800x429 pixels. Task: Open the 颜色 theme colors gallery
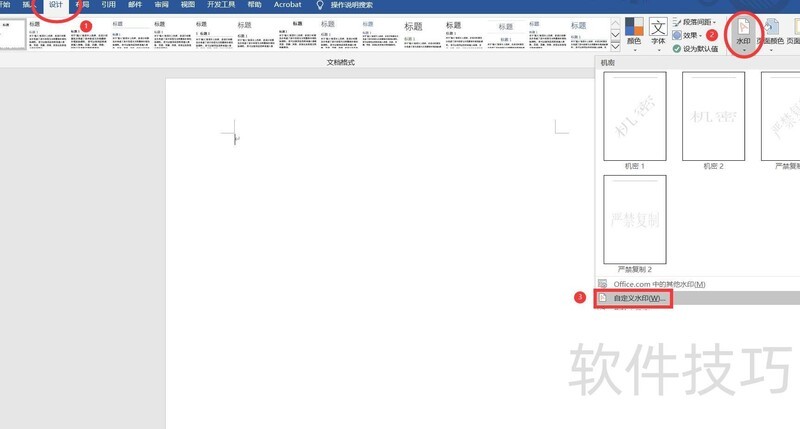point(634,34)
